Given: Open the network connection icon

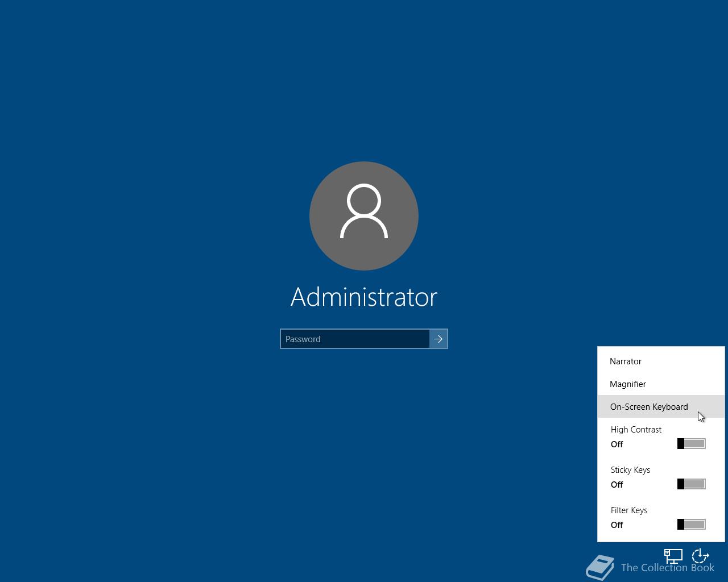Looking at the screenshot, I should click(673, 556).
